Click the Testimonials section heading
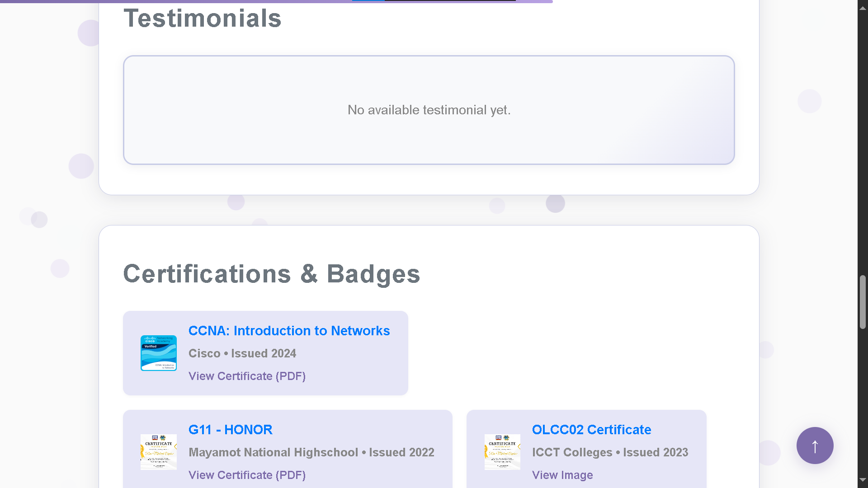The width and height of the screenshot is (868, 488). point(203,18)
